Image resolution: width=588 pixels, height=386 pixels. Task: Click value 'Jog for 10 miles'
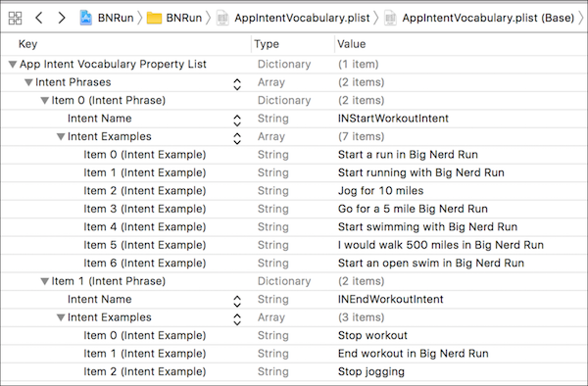(380, 191)
